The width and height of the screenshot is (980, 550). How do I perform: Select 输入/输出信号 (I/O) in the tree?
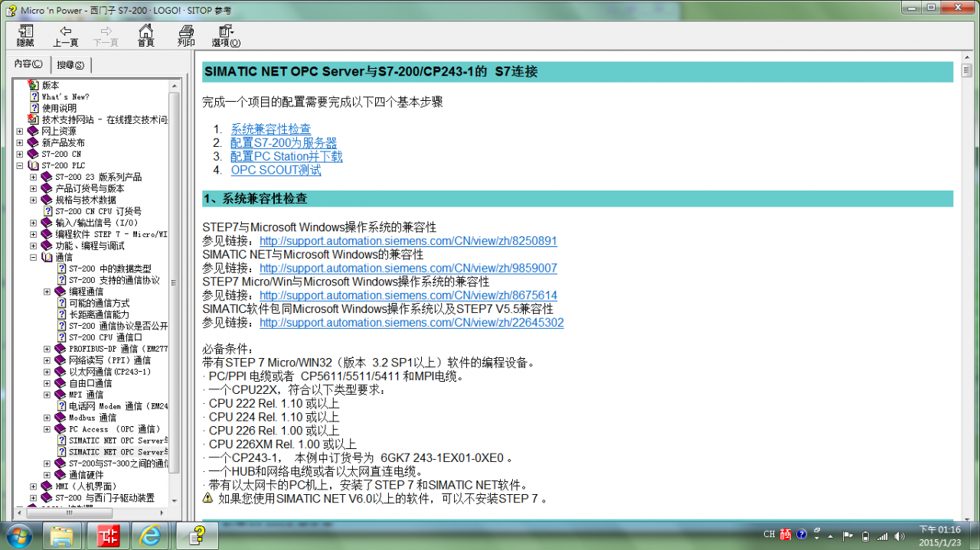tap(96, 223)
